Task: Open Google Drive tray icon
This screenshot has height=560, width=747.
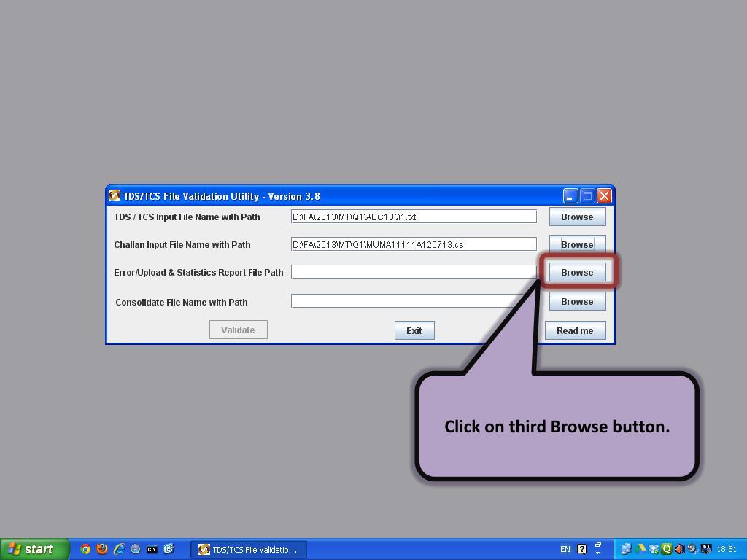Action: pos(641,549)
